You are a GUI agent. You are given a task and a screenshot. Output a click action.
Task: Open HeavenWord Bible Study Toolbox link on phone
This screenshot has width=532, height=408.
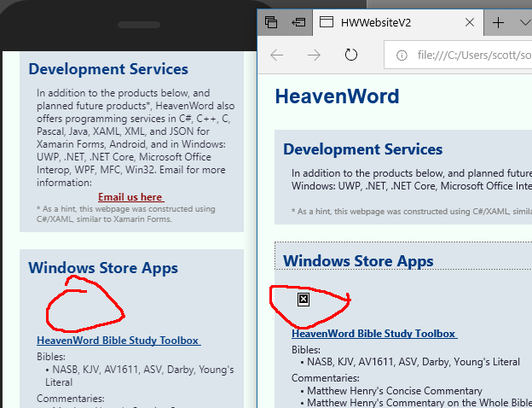click(119, 341)
